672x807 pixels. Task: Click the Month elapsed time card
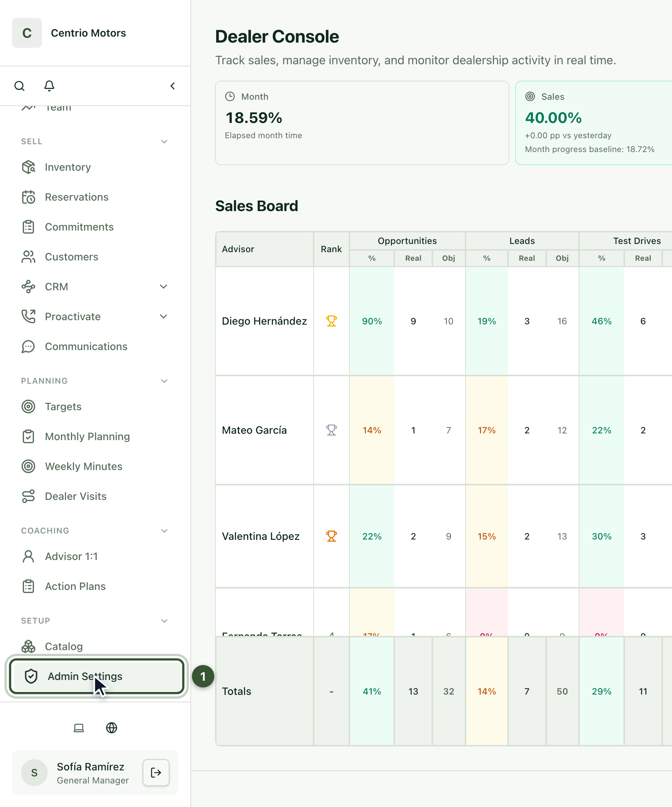(x=362, y=123)
